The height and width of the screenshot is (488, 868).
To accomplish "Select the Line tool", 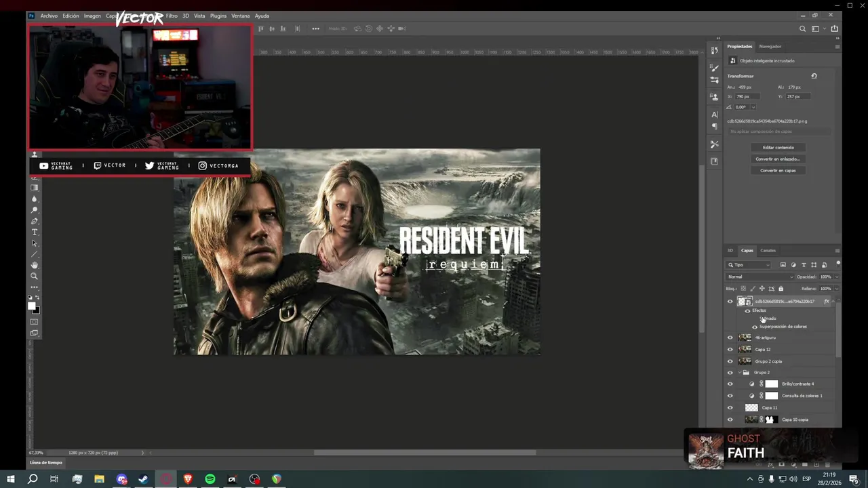I will point(35,254).
